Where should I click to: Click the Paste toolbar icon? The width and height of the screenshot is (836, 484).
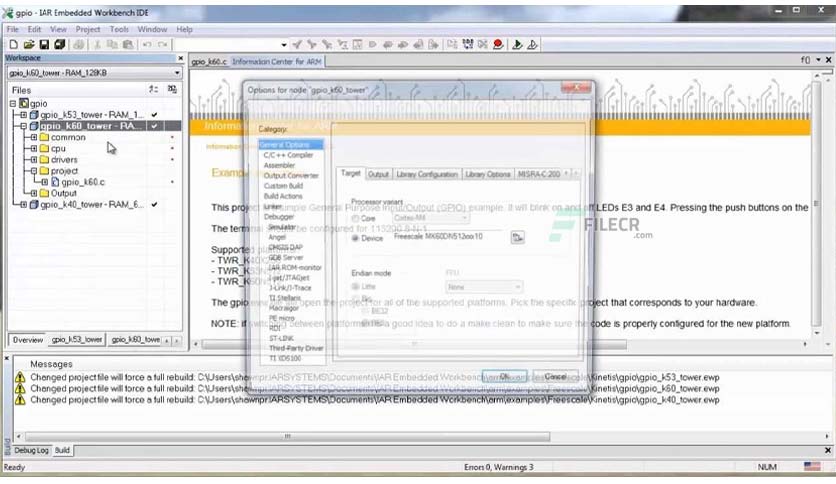(128, 45)
